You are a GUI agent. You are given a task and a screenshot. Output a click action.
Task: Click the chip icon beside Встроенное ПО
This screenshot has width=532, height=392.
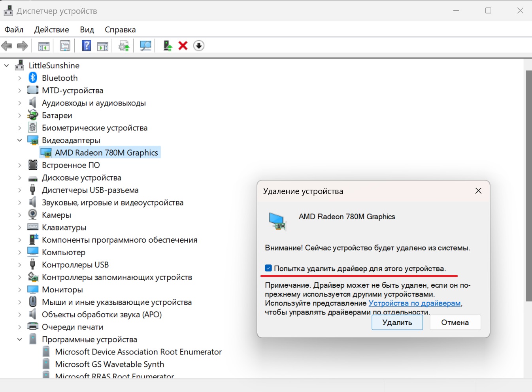coord(33,165)
